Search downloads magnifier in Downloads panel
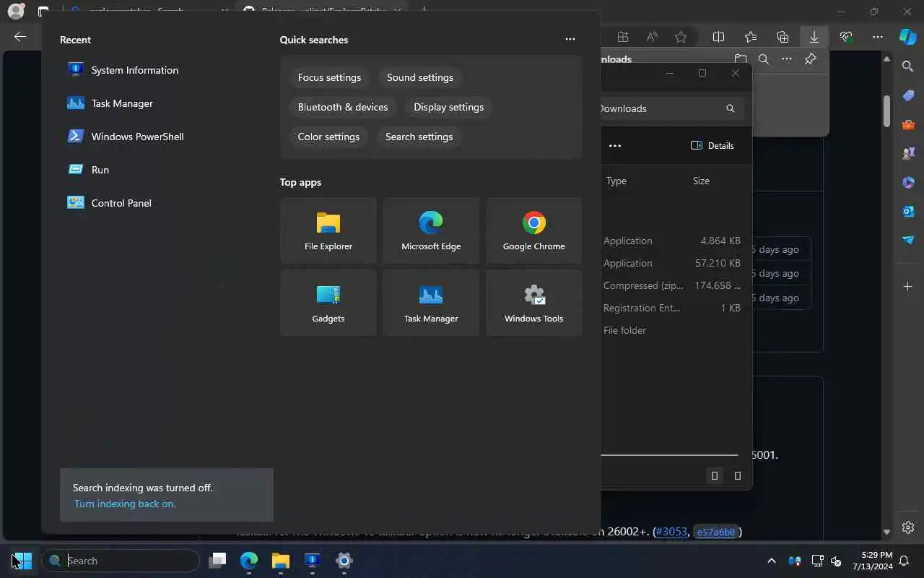 (763, 59)
